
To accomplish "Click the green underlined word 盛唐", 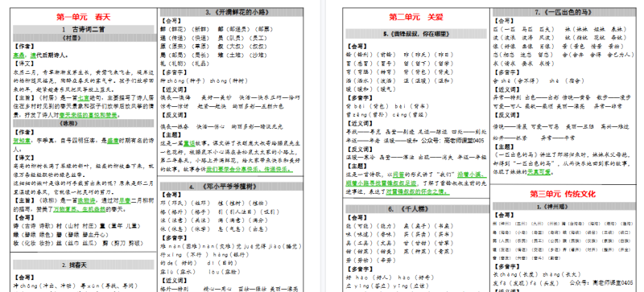I will click(113, 141).
